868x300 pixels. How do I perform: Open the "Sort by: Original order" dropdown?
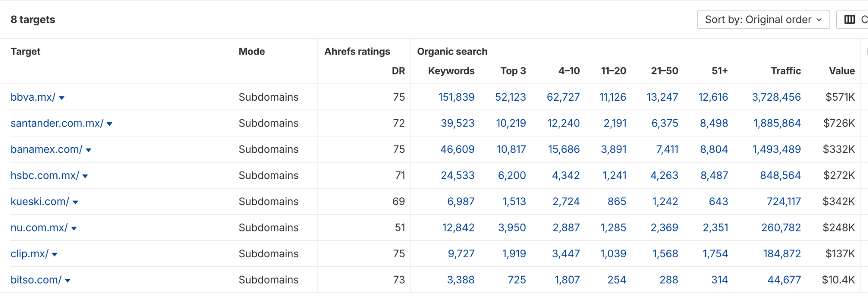tap(762, 19)
